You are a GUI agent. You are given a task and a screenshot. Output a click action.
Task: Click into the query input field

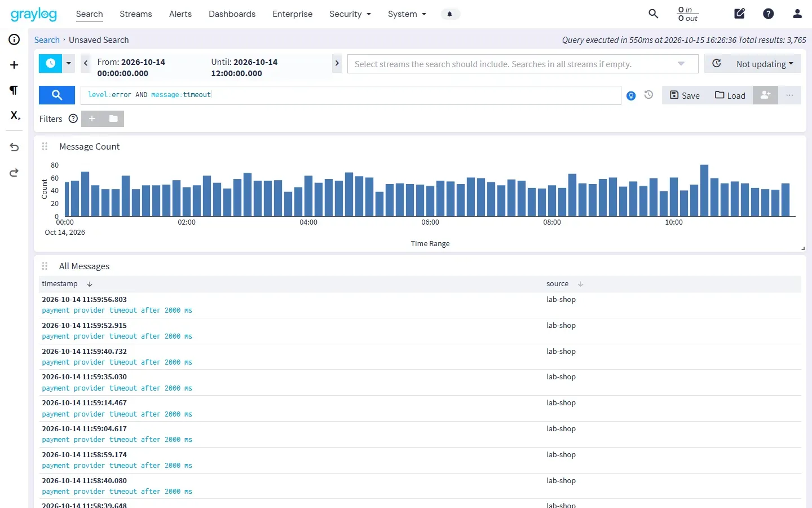click(351, 95)
